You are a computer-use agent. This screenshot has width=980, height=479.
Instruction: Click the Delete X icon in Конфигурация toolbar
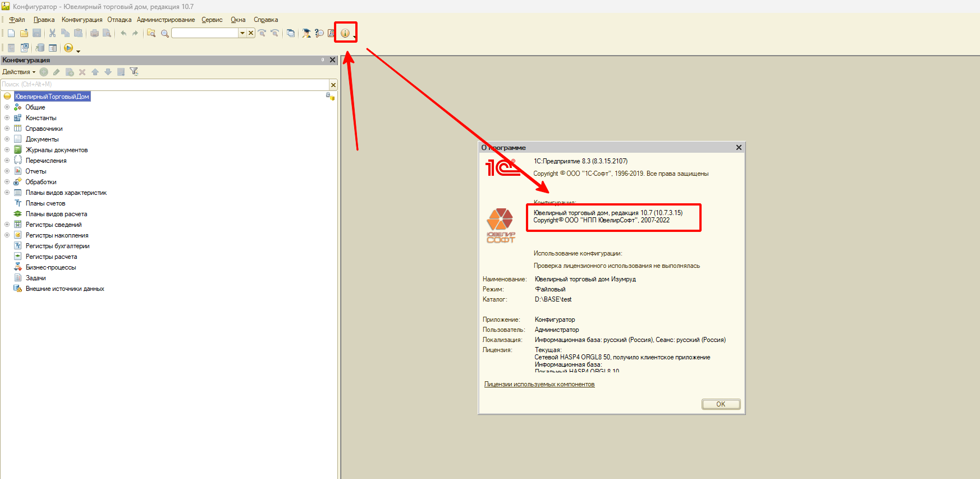(x=82, y=72)
